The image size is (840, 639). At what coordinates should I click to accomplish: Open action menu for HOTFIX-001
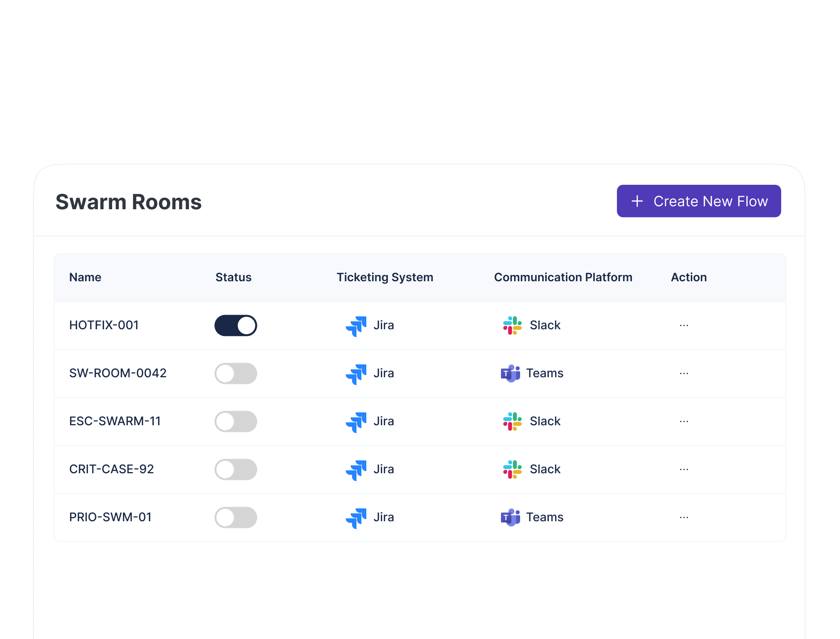point(684,325)
